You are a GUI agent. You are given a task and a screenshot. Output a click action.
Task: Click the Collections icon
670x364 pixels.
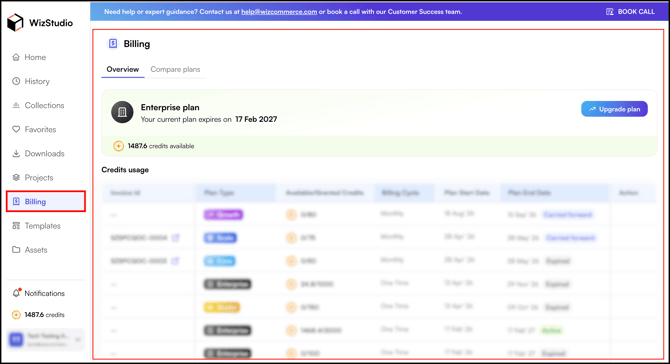(x=16, y=105)
